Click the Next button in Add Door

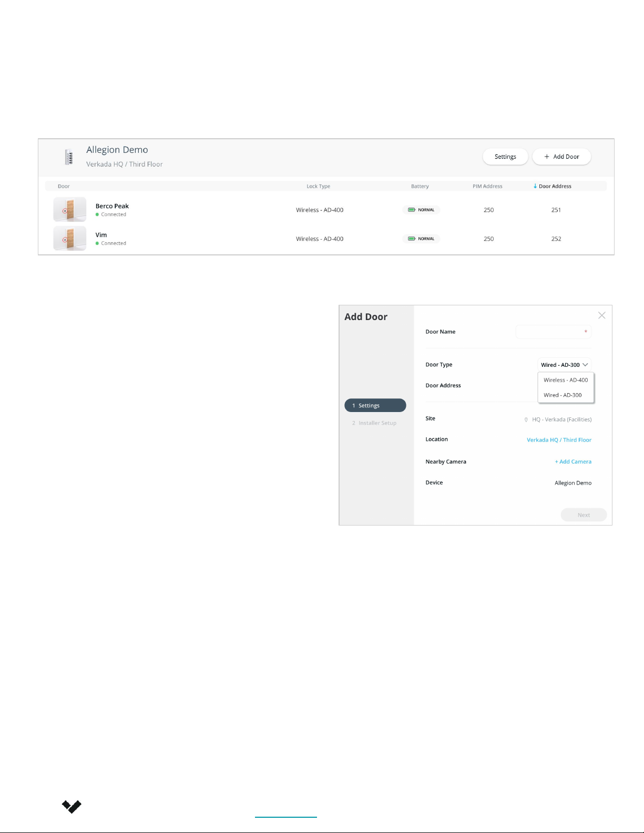coord(584,515)
